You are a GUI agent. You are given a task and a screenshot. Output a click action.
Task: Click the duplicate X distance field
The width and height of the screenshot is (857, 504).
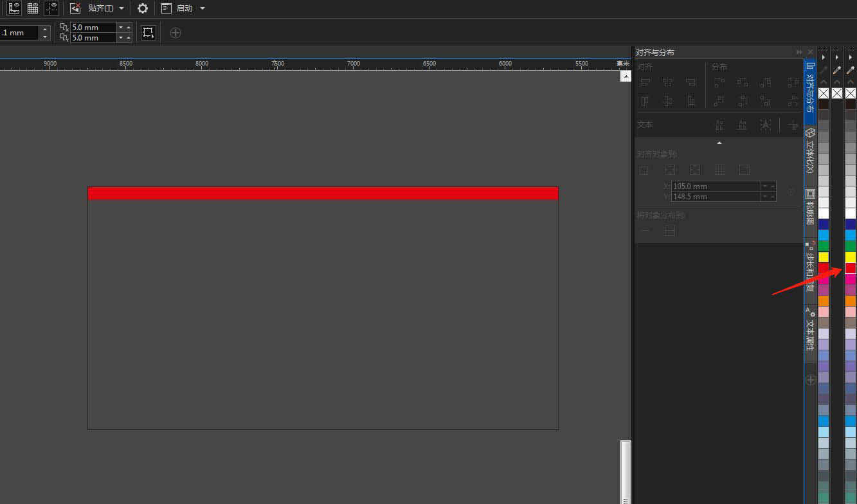[x=94, y=27]
